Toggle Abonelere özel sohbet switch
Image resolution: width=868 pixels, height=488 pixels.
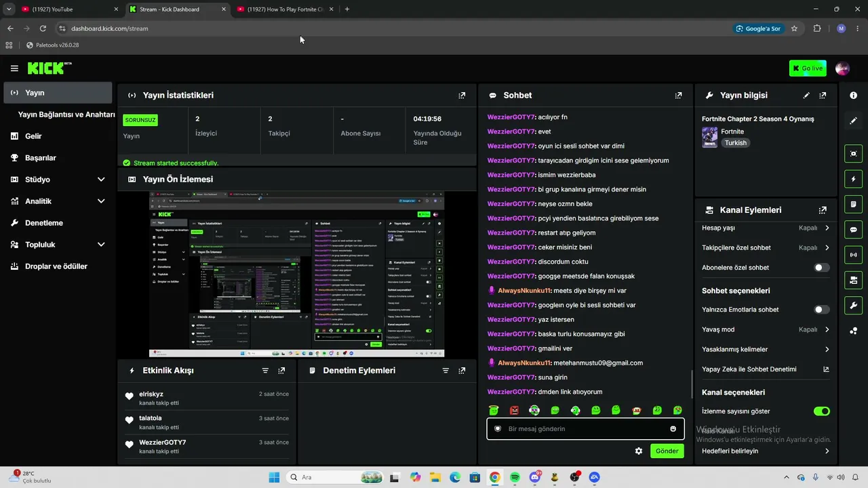(x=822, y=268)
